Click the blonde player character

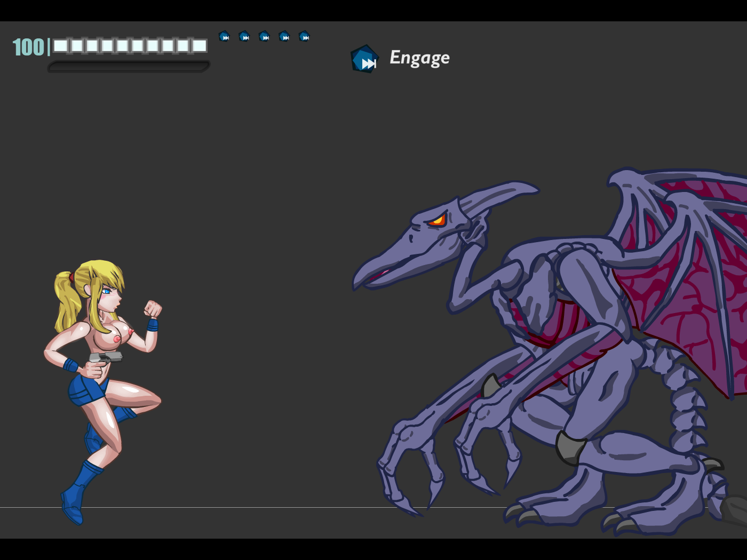pos(103,392)
